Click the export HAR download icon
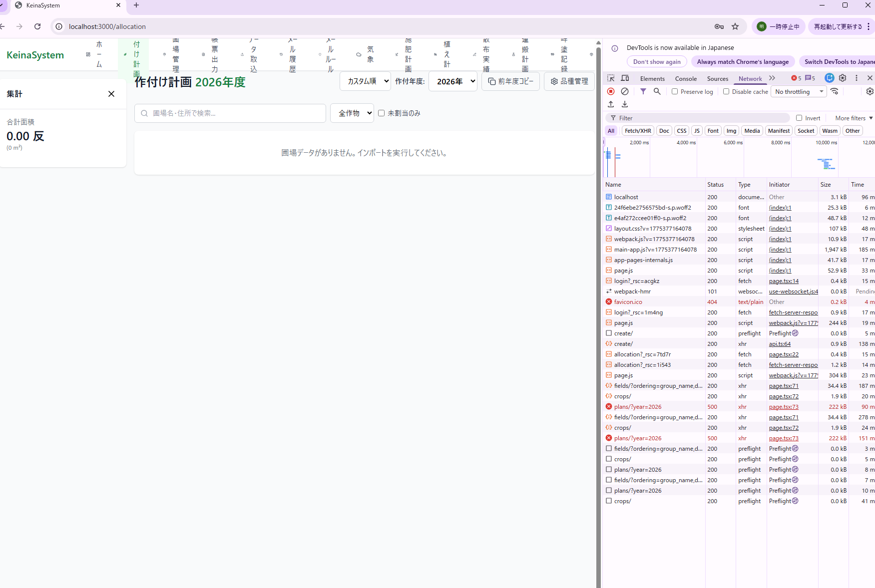875x588 pixels. pyautogui.click(x=625, y=104)
